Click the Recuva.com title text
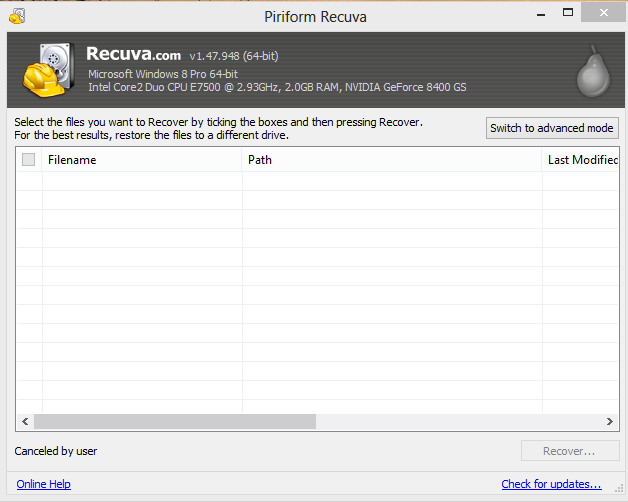 133,54
